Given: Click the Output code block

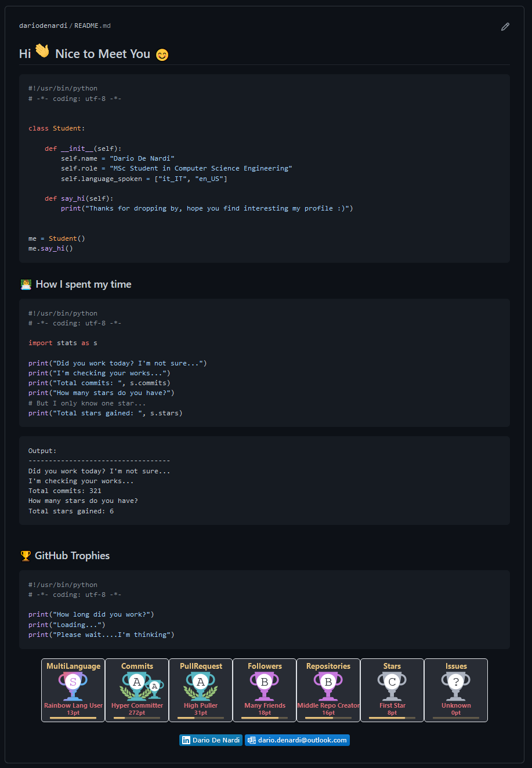Looking at the screenshot, I should click(x=265, y=481).
